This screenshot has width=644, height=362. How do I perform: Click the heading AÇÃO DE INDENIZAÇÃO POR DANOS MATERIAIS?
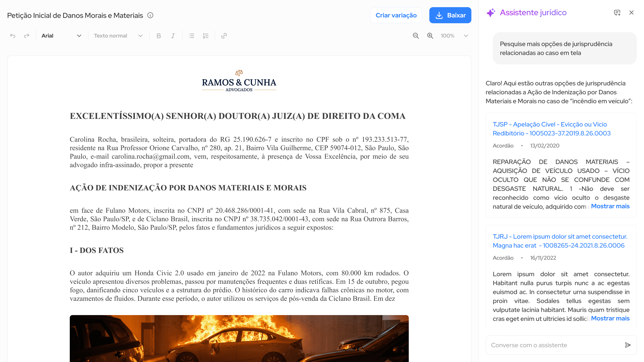(x=188, y=188)
